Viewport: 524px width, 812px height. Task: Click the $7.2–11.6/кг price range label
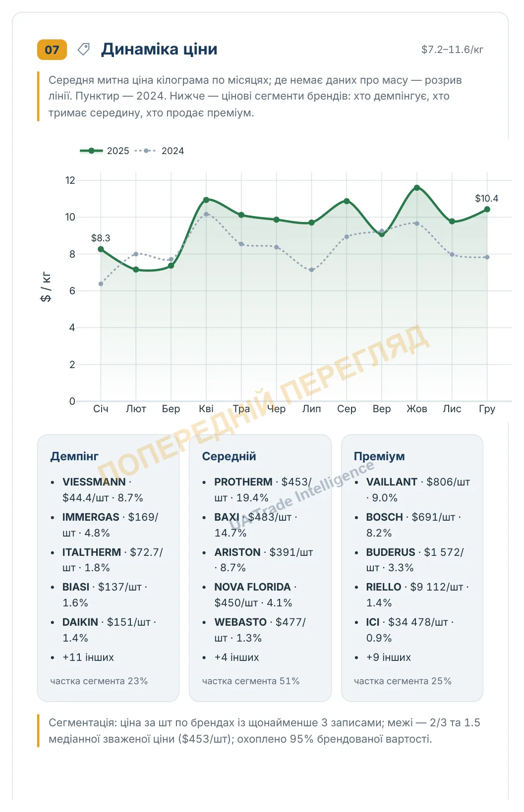click(452, 50)
